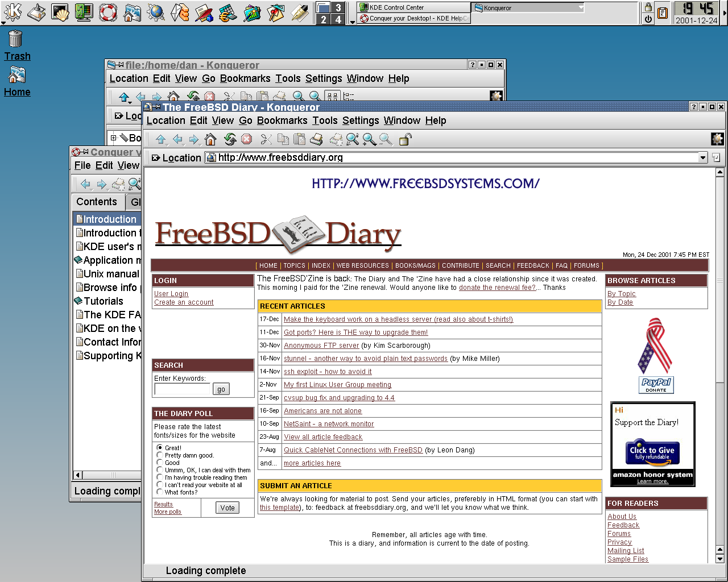The image size is (728, 582).
Task: Select 'I can't read your website at all'
Action: coord(160,485)
